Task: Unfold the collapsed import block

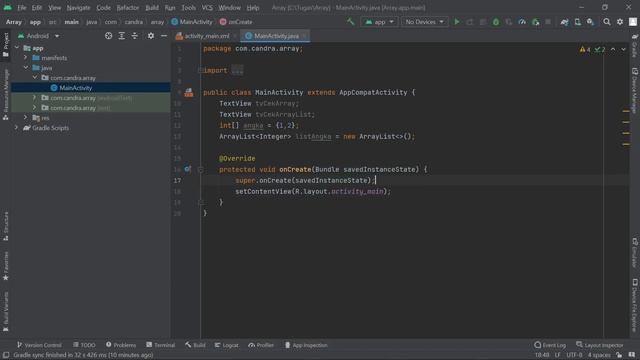Action: click(237, 70)
